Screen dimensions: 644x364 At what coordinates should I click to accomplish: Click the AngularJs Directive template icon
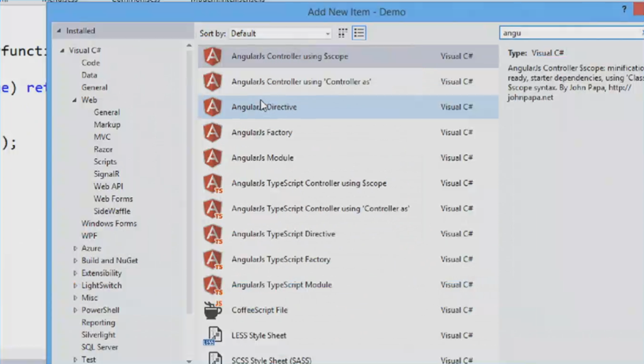click(x=213, y=107)
